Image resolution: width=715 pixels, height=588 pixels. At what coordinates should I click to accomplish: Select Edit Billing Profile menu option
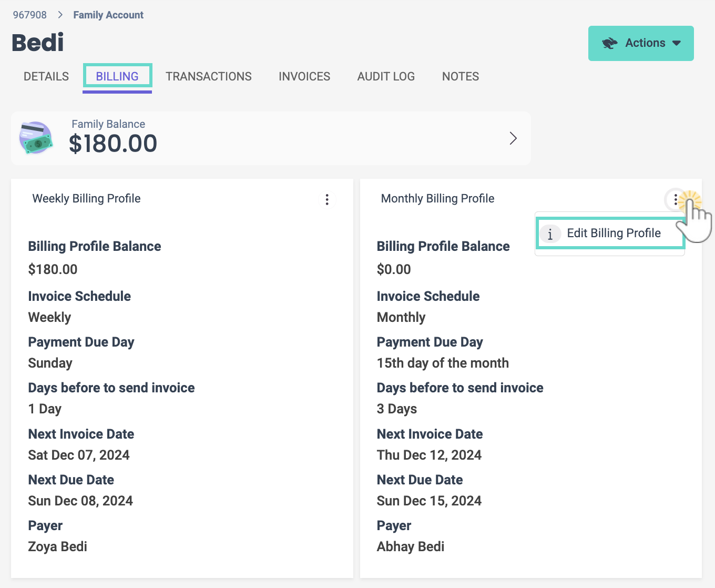coord(614,233)
